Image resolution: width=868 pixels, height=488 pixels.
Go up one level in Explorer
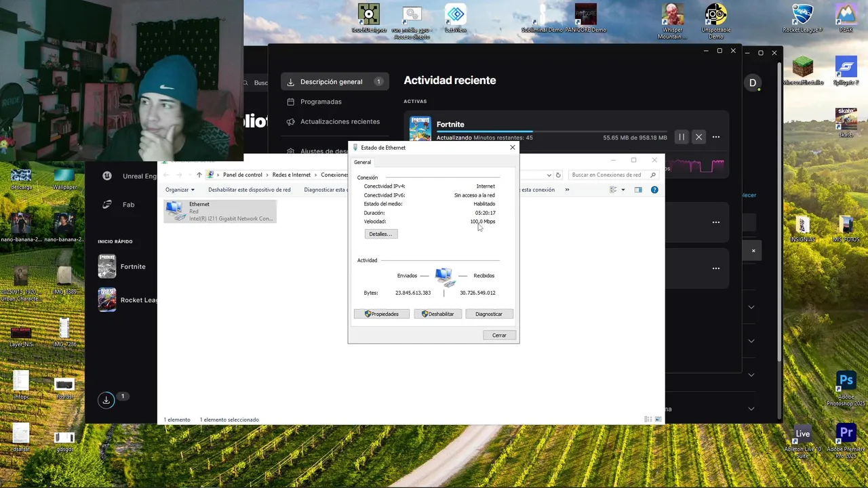[x=199, y=175]
